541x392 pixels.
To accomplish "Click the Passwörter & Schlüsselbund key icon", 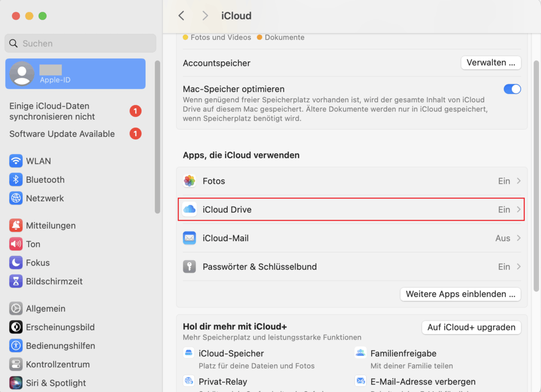I will (x=189, y=267).
